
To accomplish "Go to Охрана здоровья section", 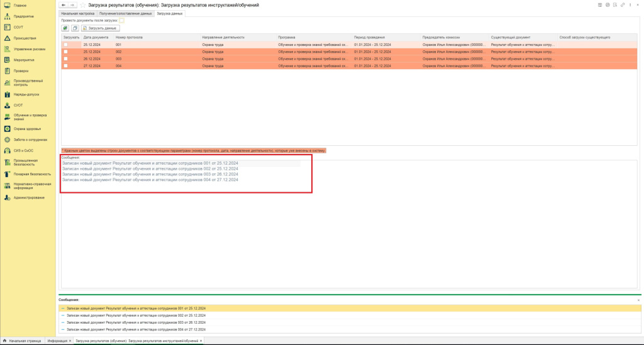I will pos(27,129).
